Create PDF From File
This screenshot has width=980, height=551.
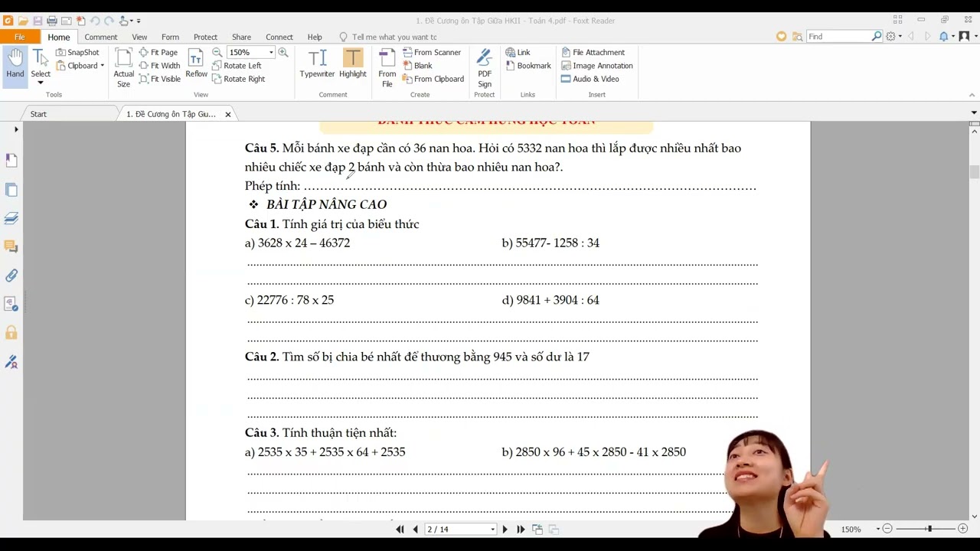(x=387, y=67)
